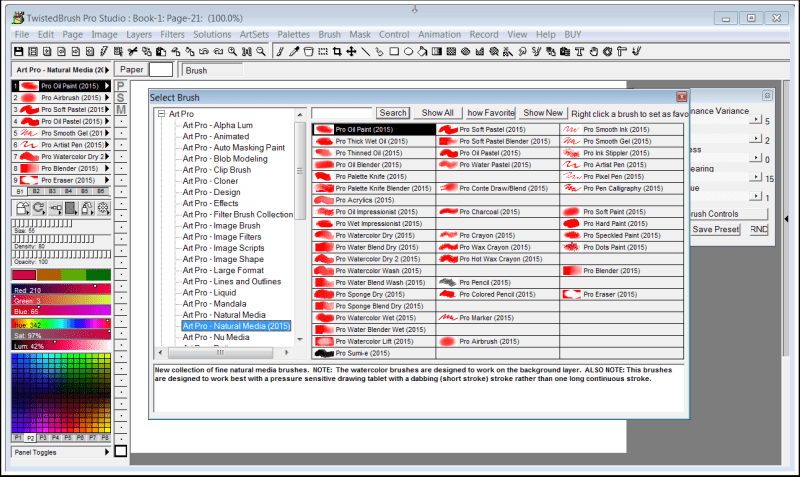Open the BUY menu item
The height and width of the screenshot is (477, 800).
(x=572, y=34)
